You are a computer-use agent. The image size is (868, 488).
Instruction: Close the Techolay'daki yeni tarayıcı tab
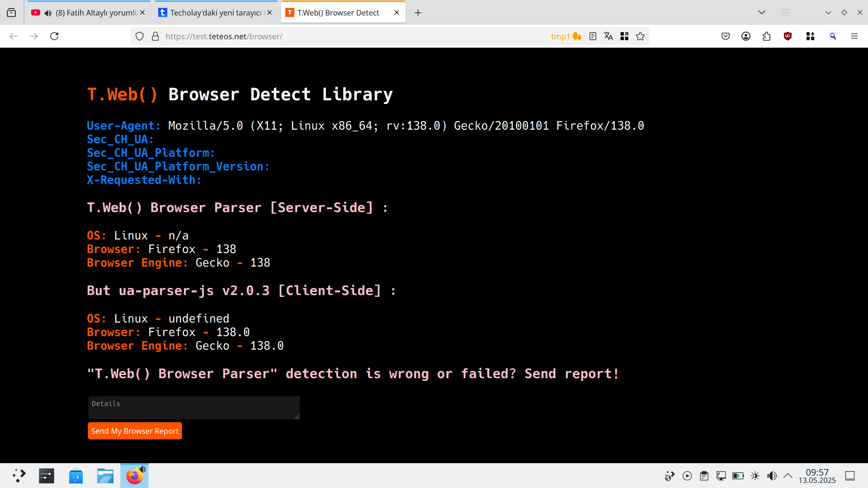[269, 13]
